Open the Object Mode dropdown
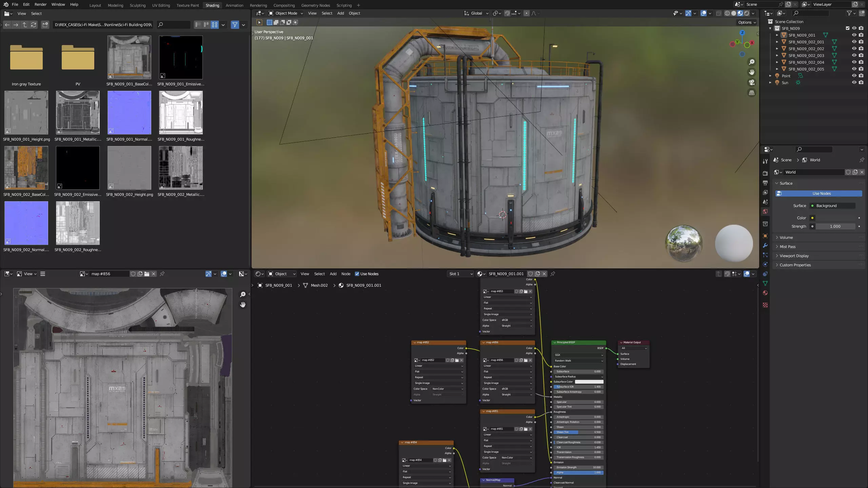Screen dimensions: 868x488 point(285,13)
